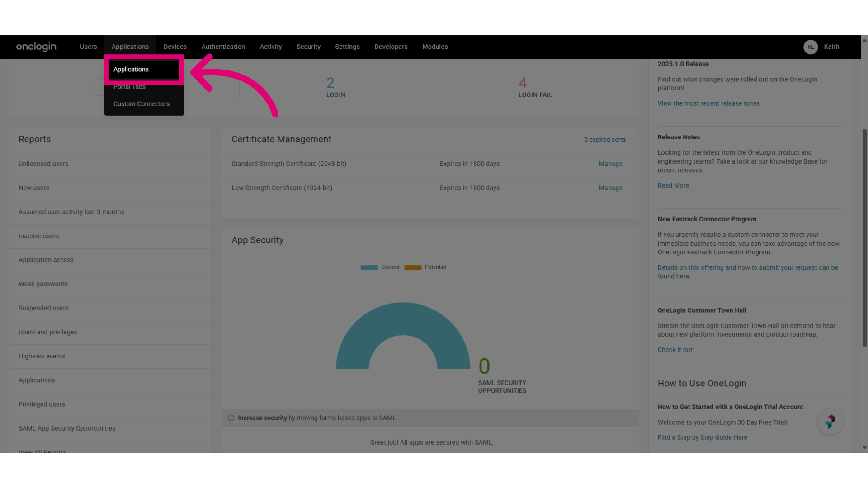Manage the Standard Strength Certificate

[x=610, y=164]
